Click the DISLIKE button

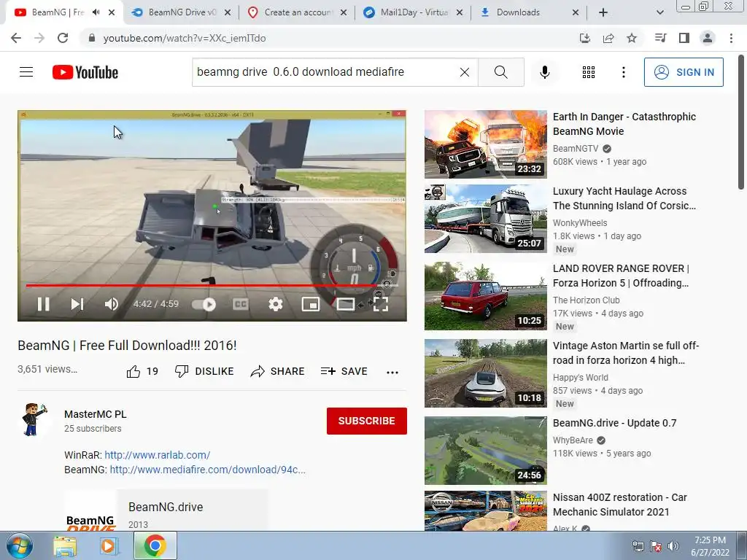tap(204, 371)
